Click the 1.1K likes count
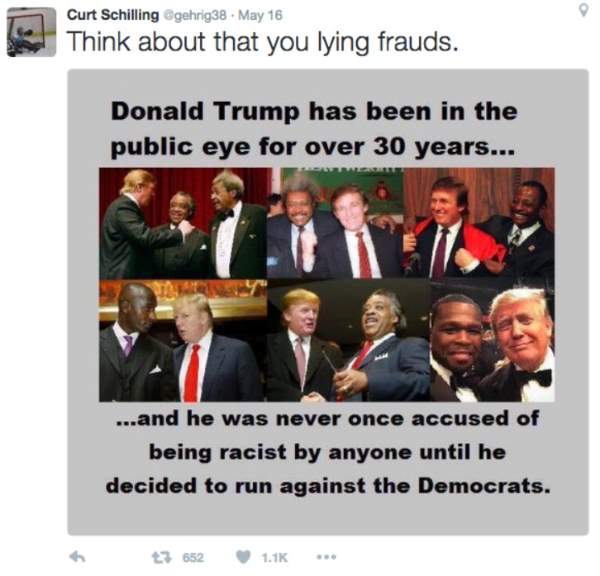 click(274, 558)
